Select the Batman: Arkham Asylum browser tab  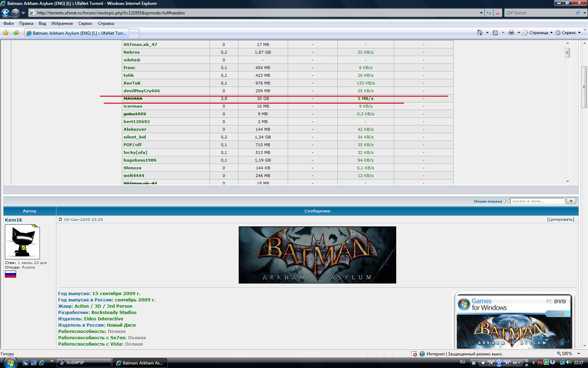pyautogui.click(x=76, y=33)
